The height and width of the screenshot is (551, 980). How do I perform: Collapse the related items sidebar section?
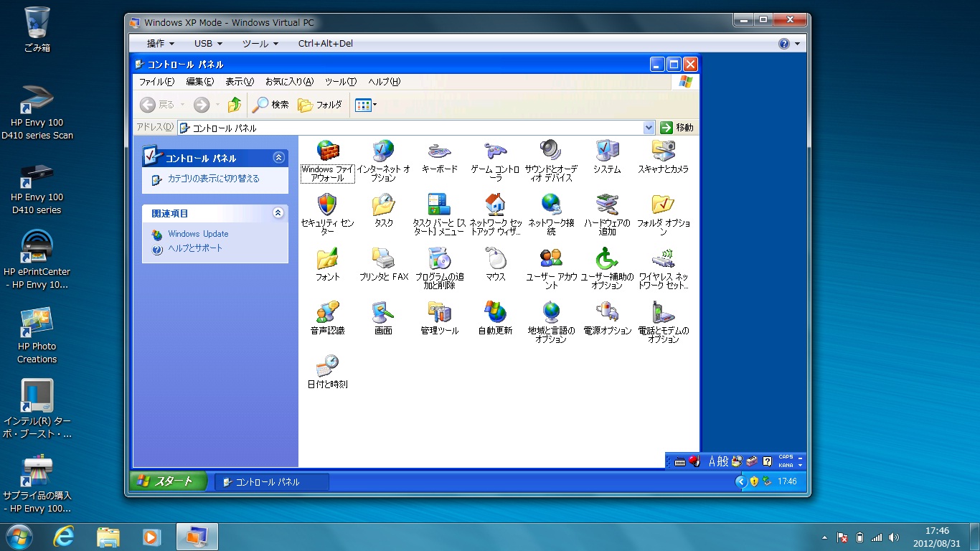[278, 213]
